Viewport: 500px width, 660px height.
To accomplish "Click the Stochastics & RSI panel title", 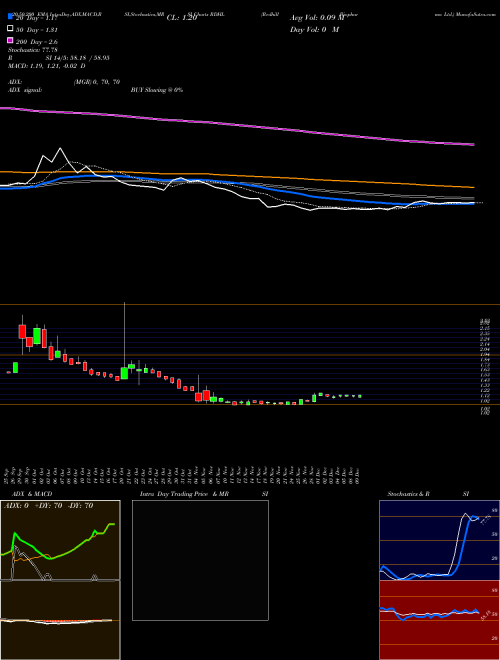I will [428, 494].
